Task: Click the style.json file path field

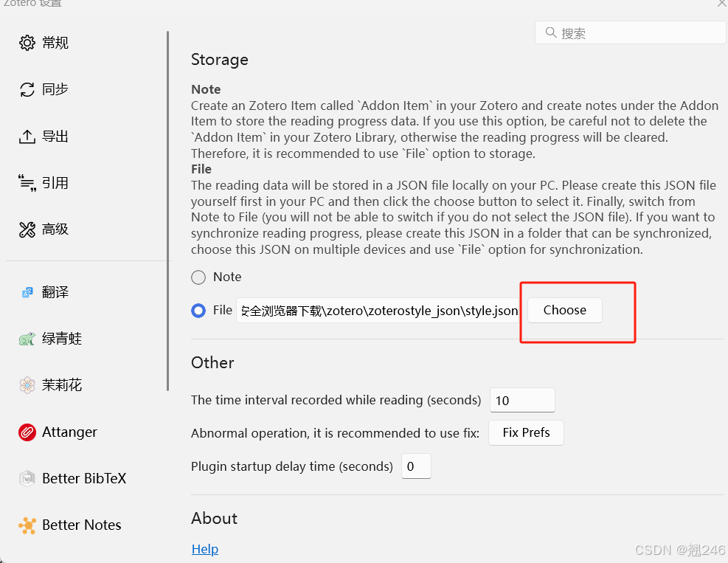Action: tap(378, 311)
